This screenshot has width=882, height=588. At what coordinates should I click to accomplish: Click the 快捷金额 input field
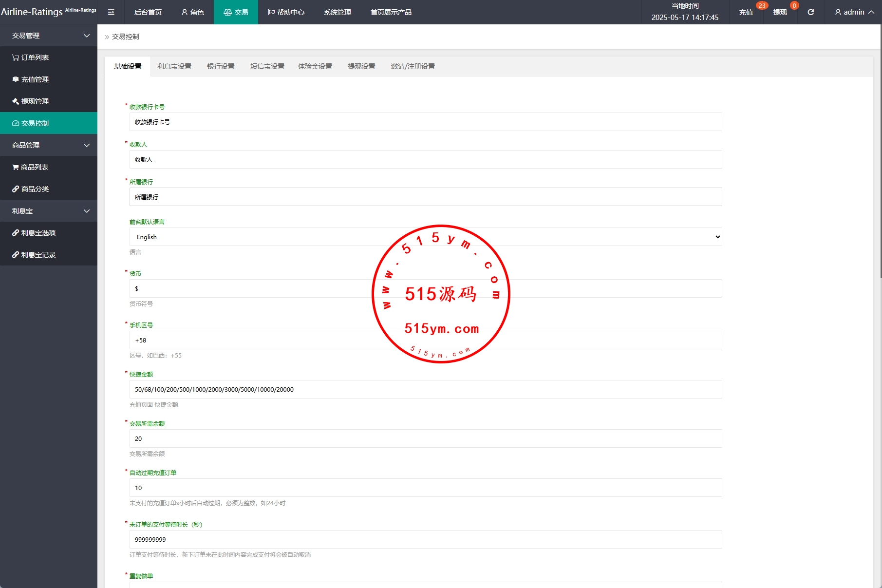[425, 389]
